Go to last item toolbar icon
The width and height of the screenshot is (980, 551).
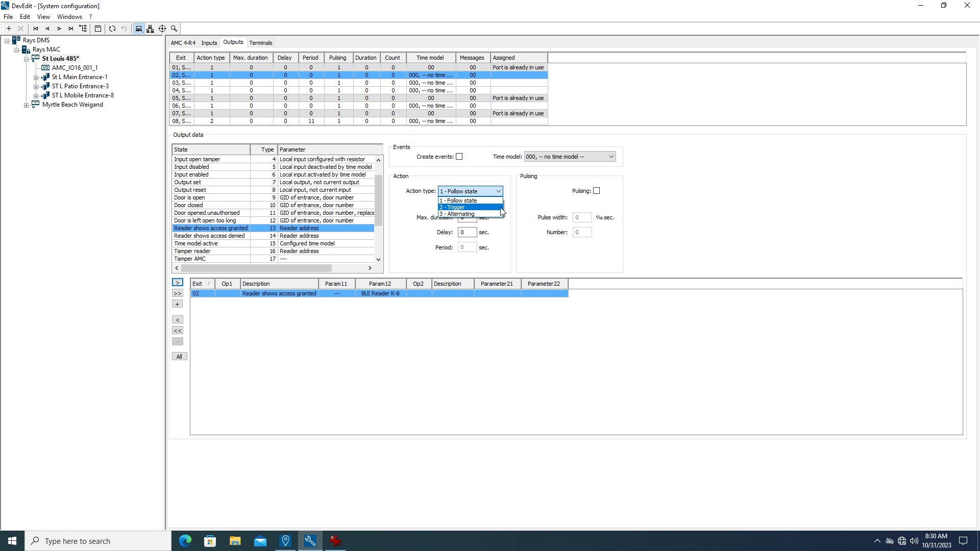click(x=71, y=29)
